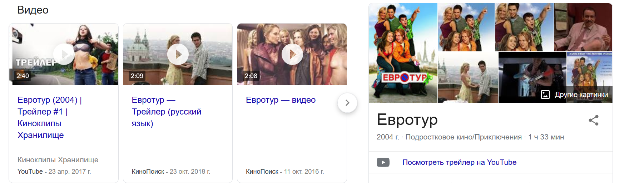Viewport: 644px width, 183px height.
Task: Open the man in pink suit image
Action: [x=583, y=27]
